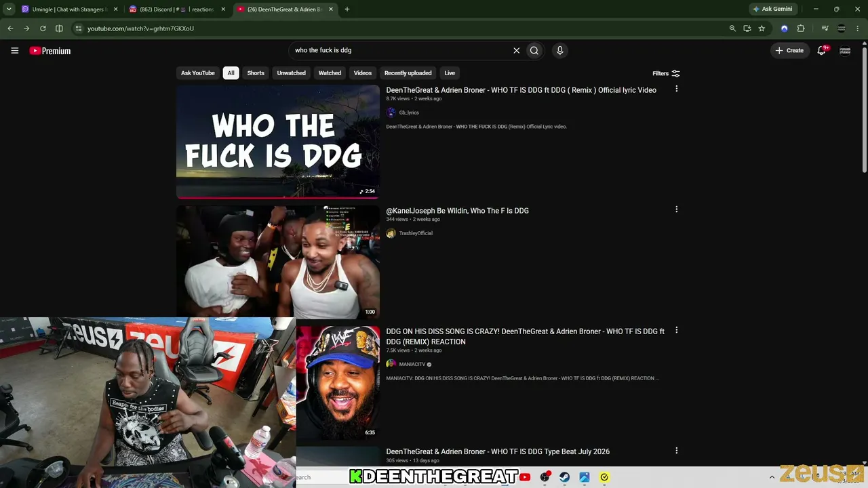868x488 pixels.
Task: Reload the current page
Action: click(x=43, y=28)
